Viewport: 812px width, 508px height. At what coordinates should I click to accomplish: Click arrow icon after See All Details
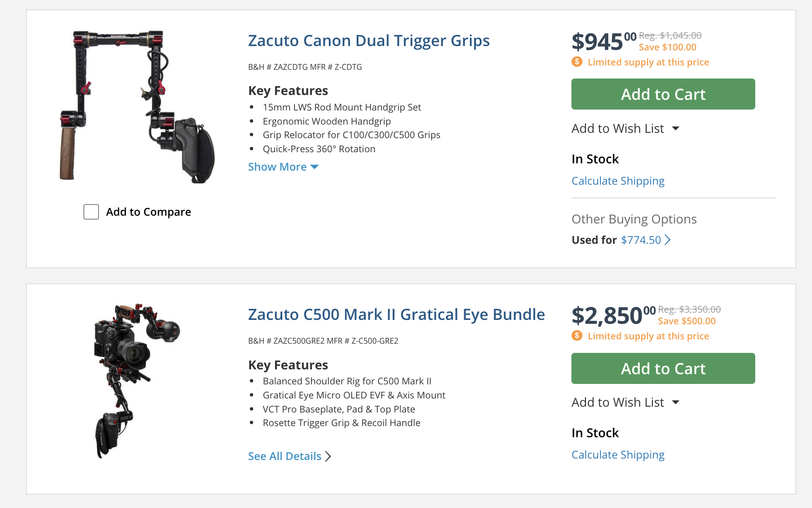[328, 456]
